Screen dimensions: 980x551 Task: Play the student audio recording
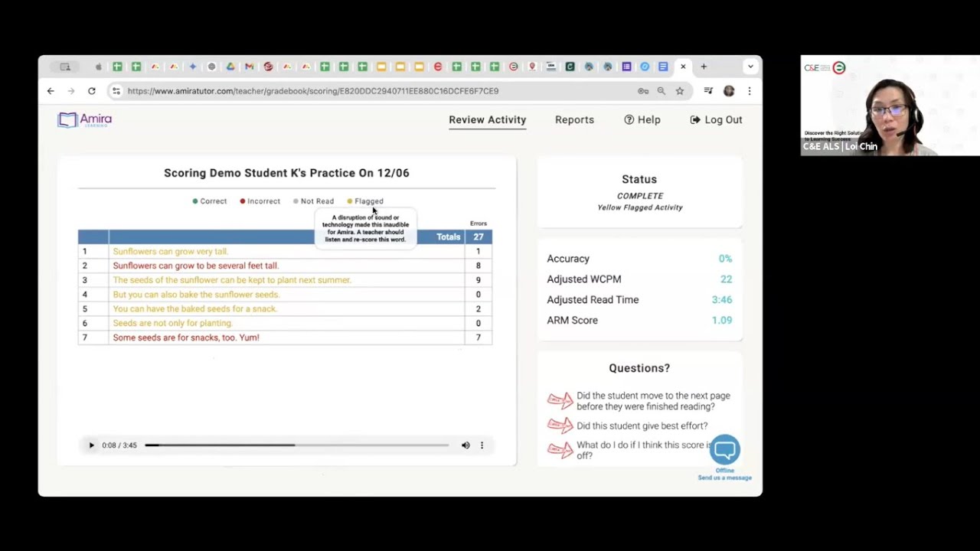pyautogui.click(x=91, y=445)
